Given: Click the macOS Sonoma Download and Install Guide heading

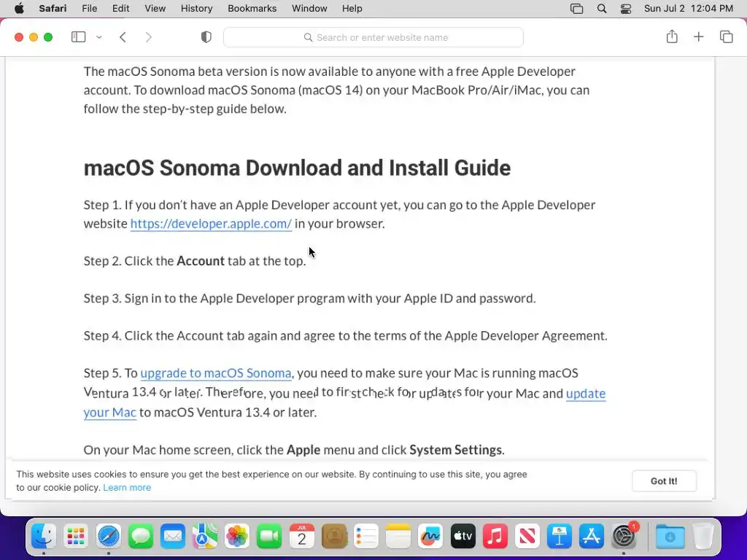Looking at the screenshot, I should tap(297, 168).
